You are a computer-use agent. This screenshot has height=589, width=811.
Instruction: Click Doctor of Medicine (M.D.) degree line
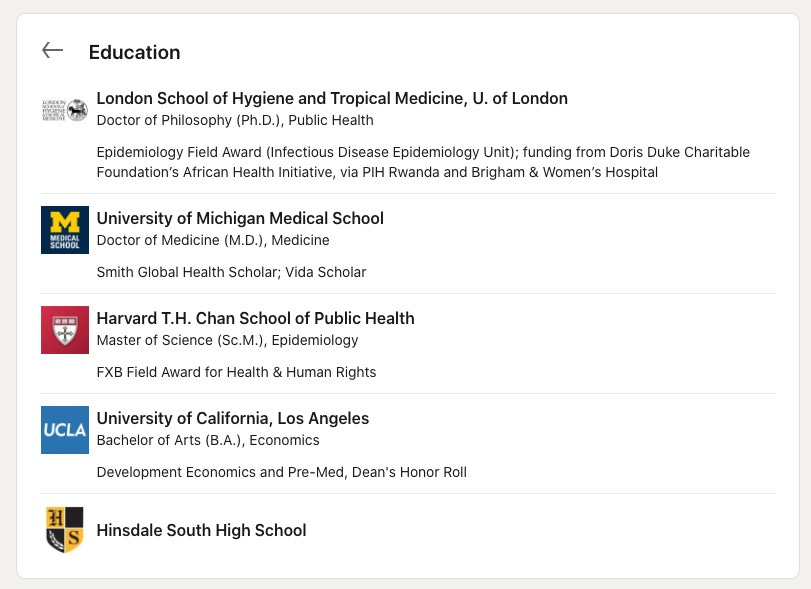[x=213, y=240]
